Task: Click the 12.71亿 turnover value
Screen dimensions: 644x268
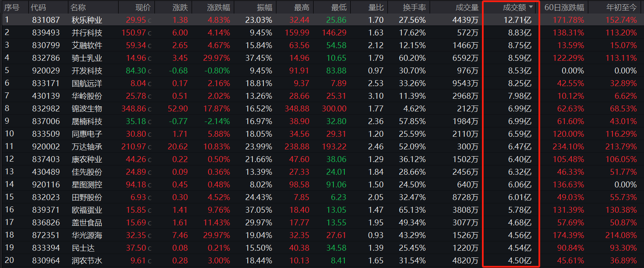Action: [517, 20]
